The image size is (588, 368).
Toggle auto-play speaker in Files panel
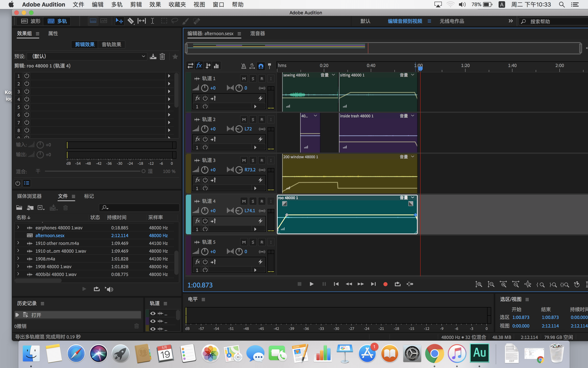click(x=109, y=289)
